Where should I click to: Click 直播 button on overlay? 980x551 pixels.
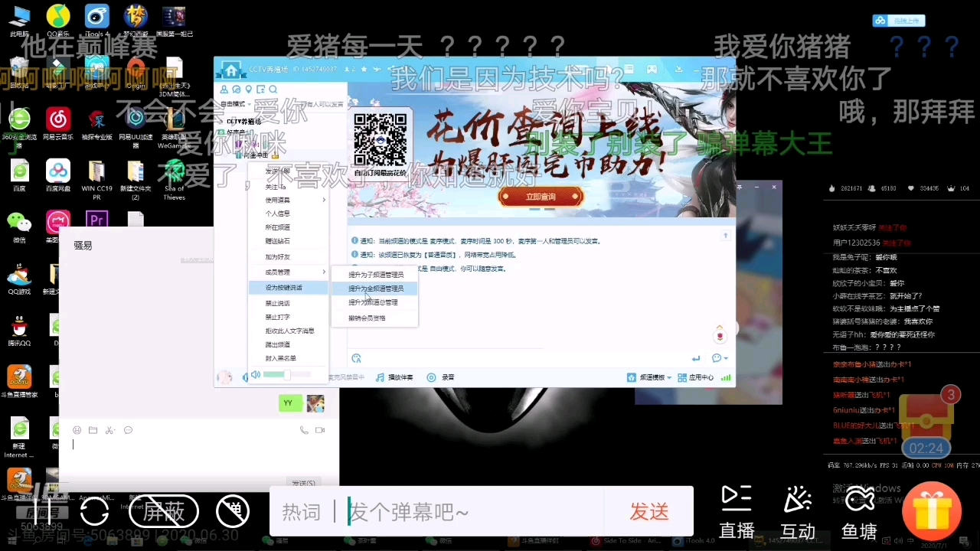pos(737,512)
